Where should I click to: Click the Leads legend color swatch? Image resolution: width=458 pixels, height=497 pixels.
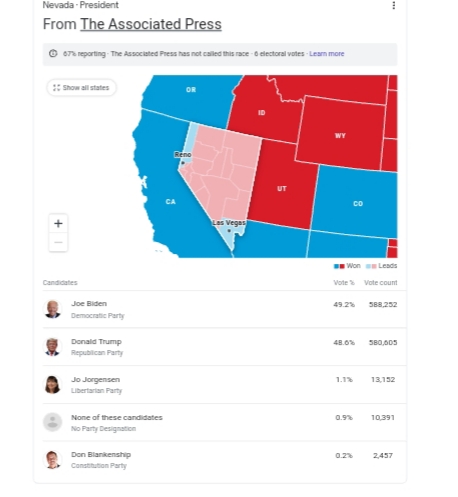[x=371, y=266]
